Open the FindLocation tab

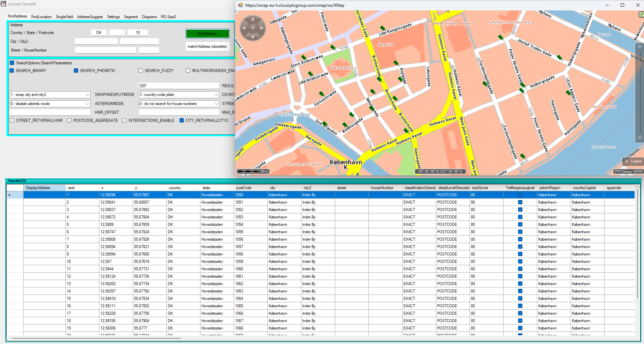coord(41,17)
